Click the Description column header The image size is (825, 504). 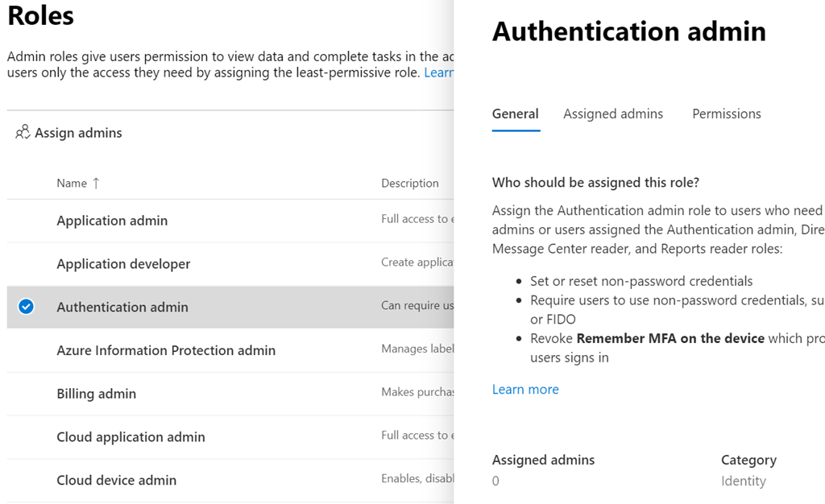[x=409, y=184]
